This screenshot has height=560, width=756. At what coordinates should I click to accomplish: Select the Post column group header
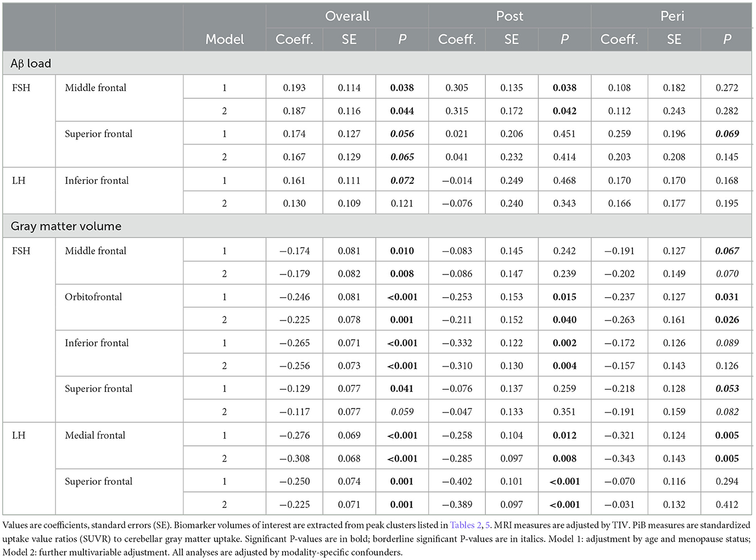pyautogui.click(x=509, y=16)
